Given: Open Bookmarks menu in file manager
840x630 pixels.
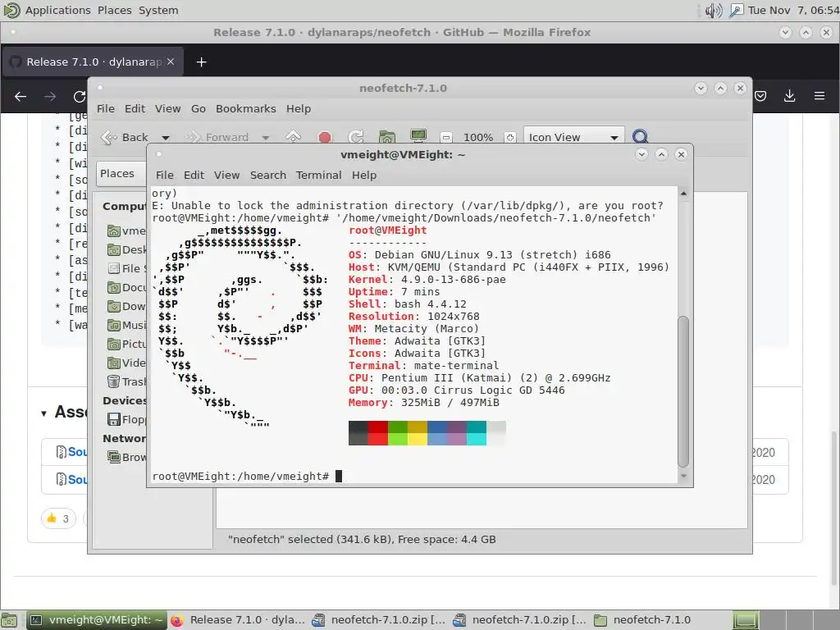Looking at the screenshot, I should tap(246, 109).
